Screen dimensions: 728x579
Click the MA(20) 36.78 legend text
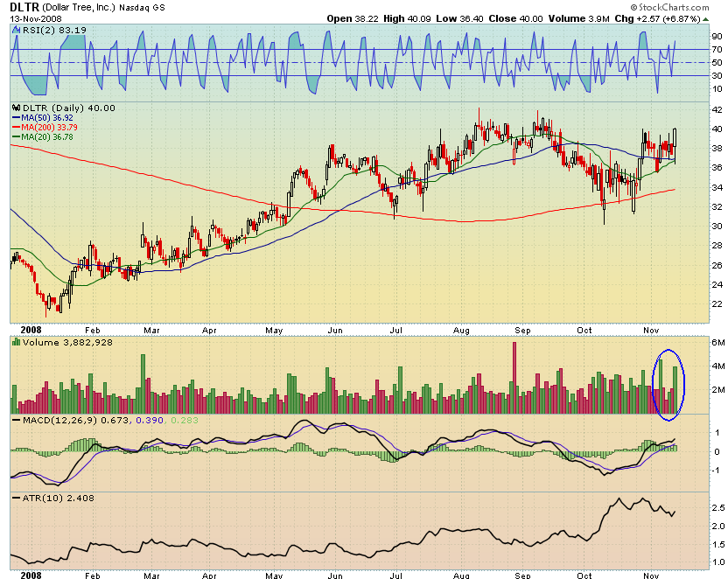(47, 137)
